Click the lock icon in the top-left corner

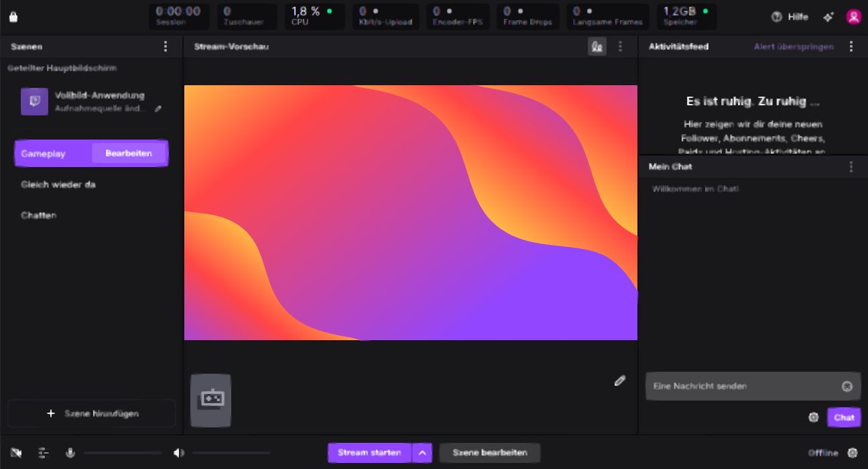[x=13, y=17]
